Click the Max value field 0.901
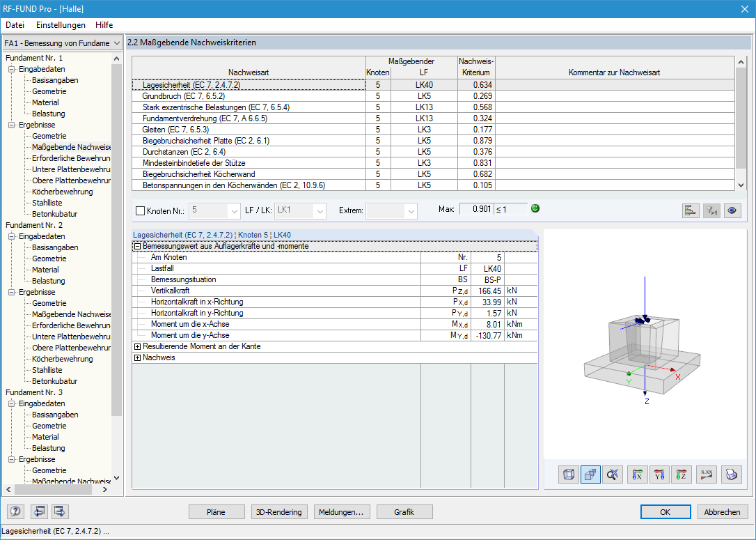The image size is (756, 540). [x=476, y=209]
